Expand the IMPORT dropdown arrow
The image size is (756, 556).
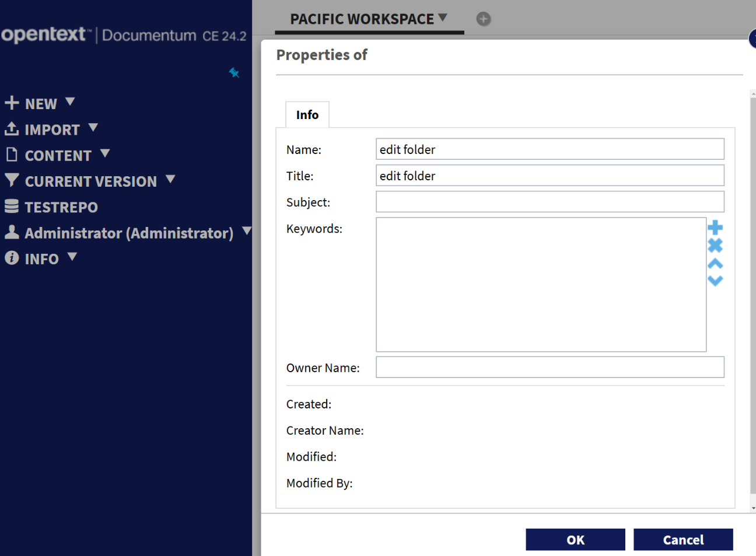point(93,127)
